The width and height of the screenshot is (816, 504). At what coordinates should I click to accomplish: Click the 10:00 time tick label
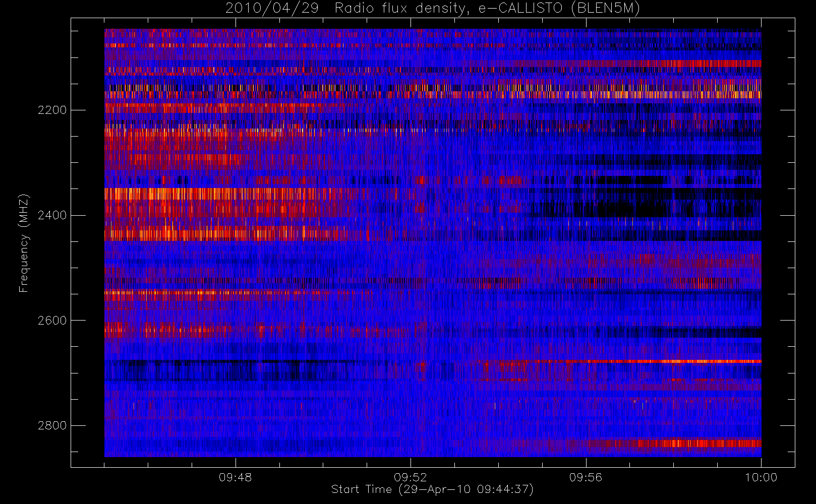[761, 477]
